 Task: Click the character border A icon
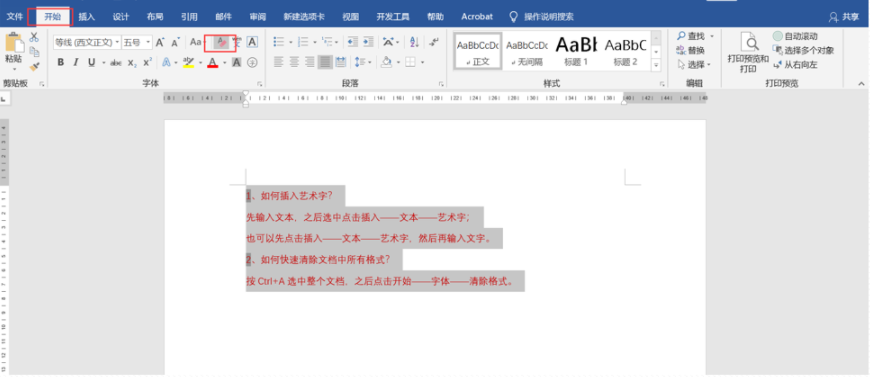252,42
